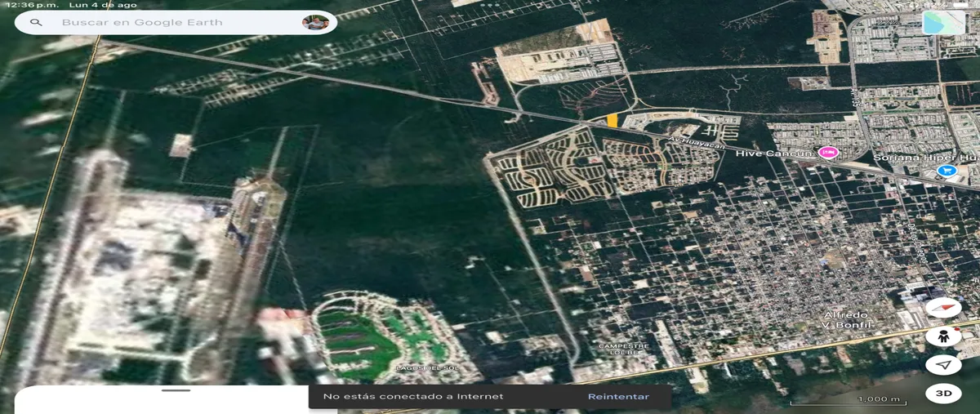Select the pink Hive Cancun marker
This screenshot has width=980, height=414.
829,153
